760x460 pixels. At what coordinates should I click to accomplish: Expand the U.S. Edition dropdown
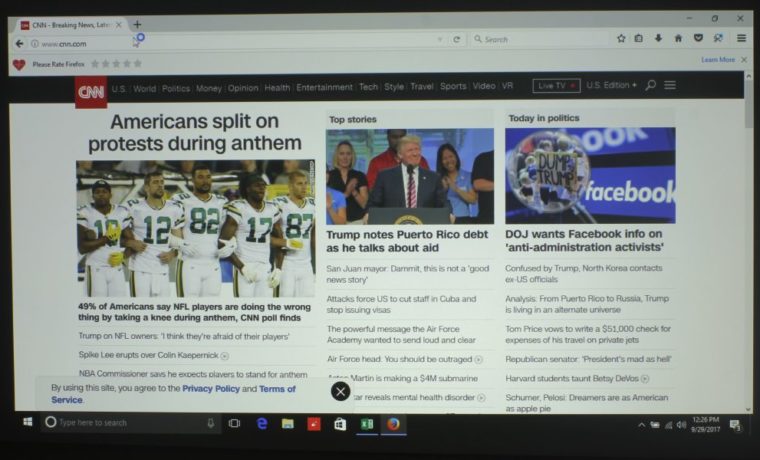pos(611,85)
